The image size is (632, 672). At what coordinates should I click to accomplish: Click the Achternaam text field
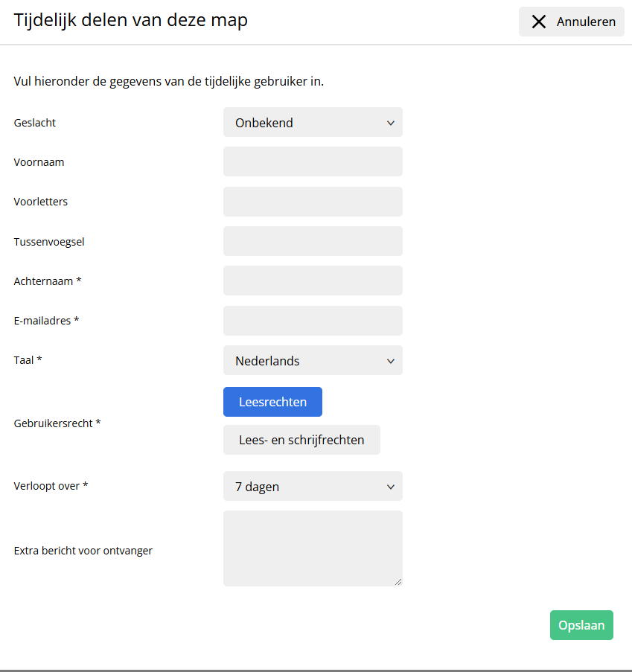click(x=313, y=281)
